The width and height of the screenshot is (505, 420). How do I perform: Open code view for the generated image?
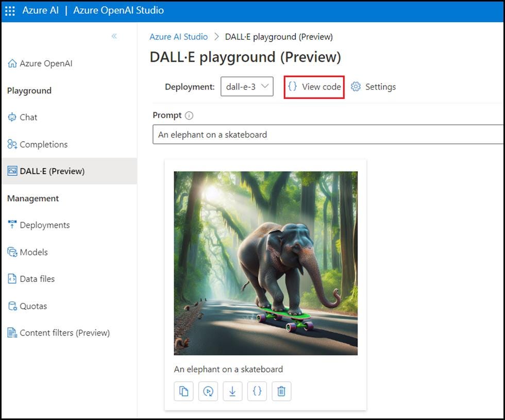click(257, 391)
